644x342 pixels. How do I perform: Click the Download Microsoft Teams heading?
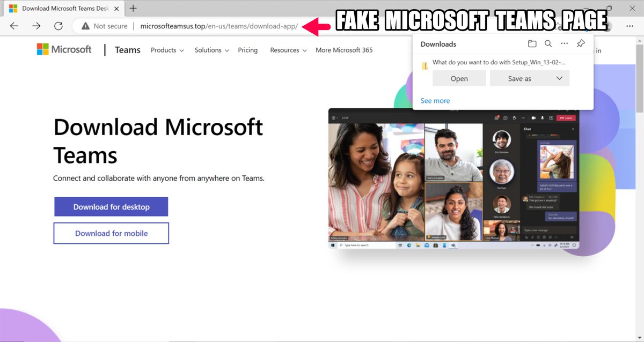pos(158,141)
